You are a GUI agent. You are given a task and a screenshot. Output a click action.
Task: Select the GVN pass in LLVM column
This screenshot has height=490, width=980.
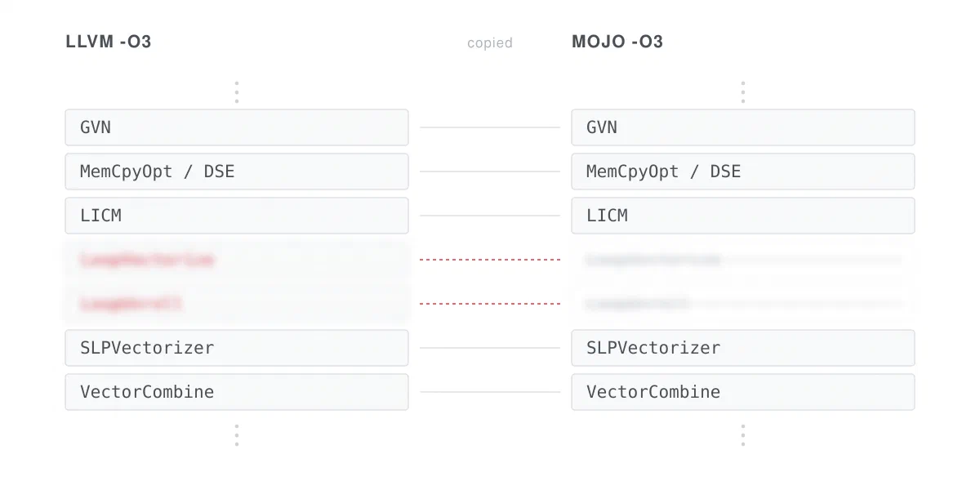tap(237, 127)
